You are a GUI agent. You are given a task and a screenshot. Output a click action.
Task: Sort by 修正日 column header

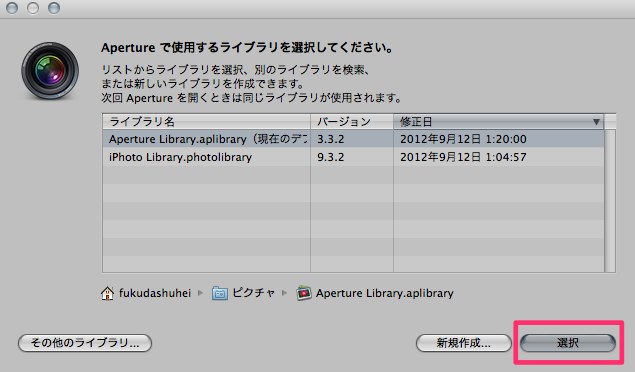point(498,121)
